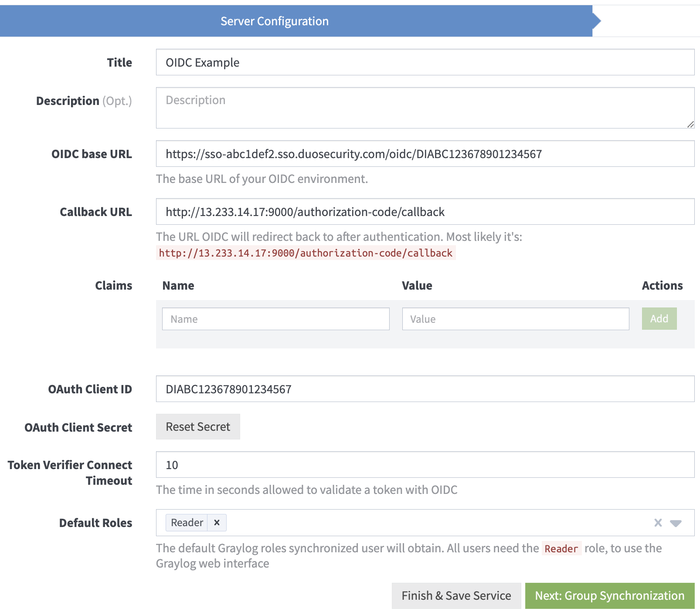Click Finish & Save Service

(x=456, y=595)
